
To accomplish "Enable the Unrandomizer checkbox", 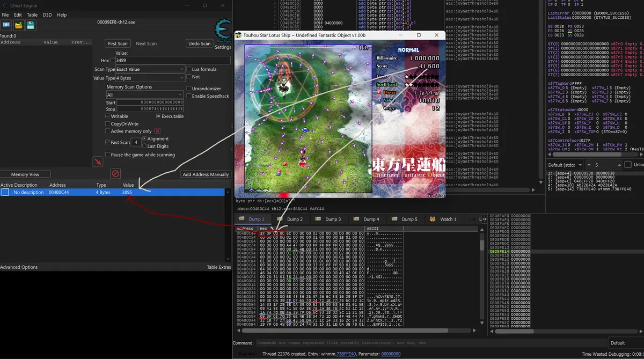I will click(188, 89).
